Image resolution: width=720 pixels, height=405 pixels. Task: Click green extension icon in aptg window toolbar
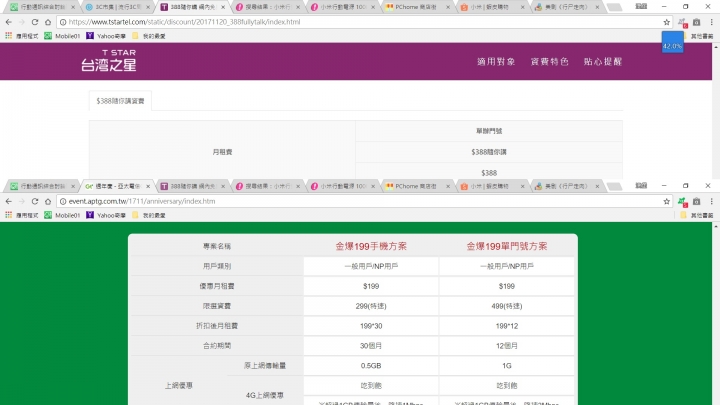tap(682, 202)
